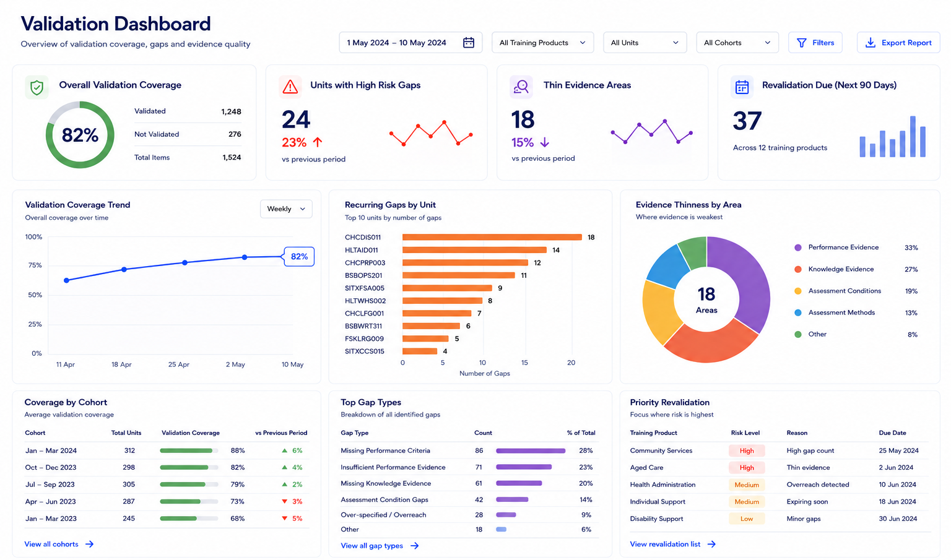951x560 pixels.
Task: Click the 82% coverage donut chart
Action: (80, 135)
